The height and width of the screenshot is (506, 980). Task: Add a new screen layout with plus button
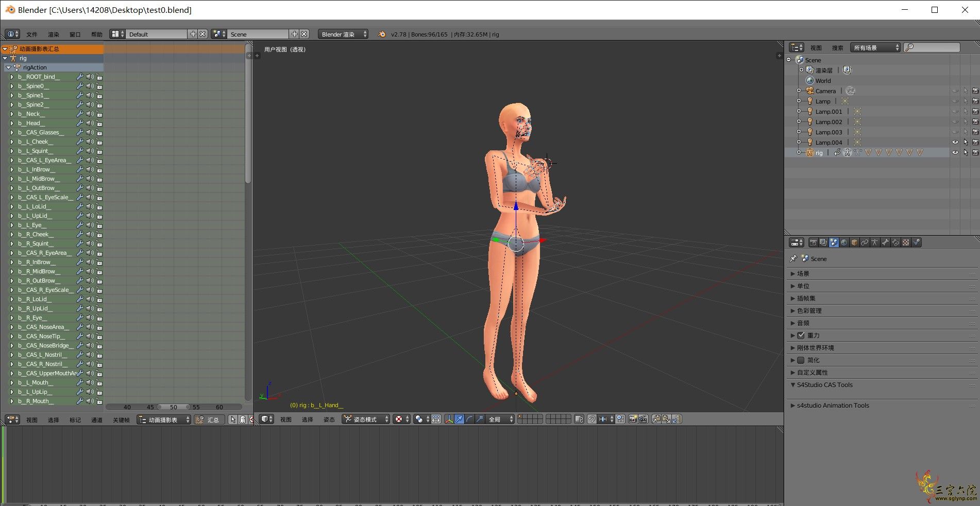click(193, 34)
